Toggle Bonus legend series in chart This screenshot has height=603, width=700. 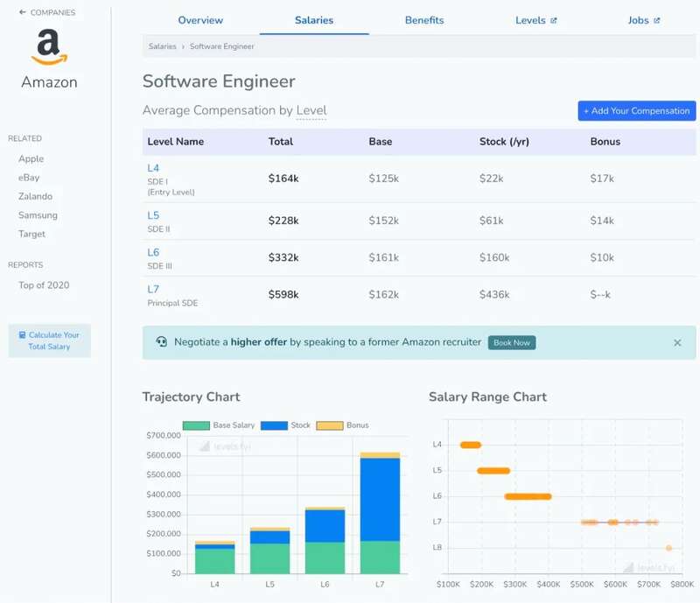(329, 425)
